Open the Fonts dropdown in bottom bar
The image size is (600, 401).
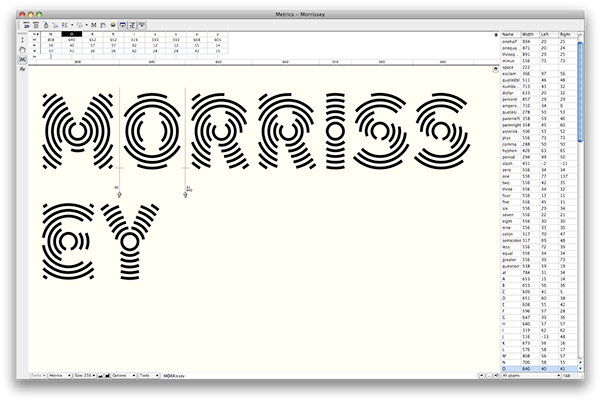pyautogui.click(x=38, y=376)
